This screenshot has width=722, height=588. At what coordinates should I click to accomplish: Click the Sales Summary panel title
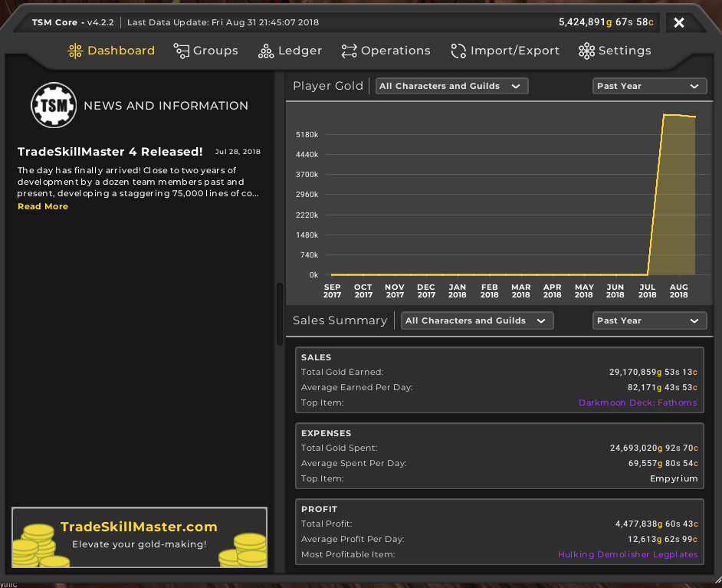click(x=340, y=320)
